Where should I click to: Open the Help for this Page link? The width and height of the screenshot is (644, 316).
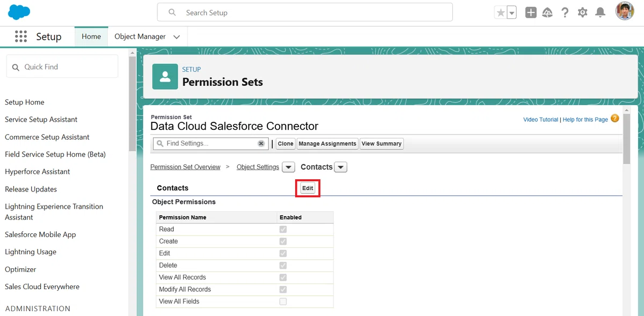[586, 120]
